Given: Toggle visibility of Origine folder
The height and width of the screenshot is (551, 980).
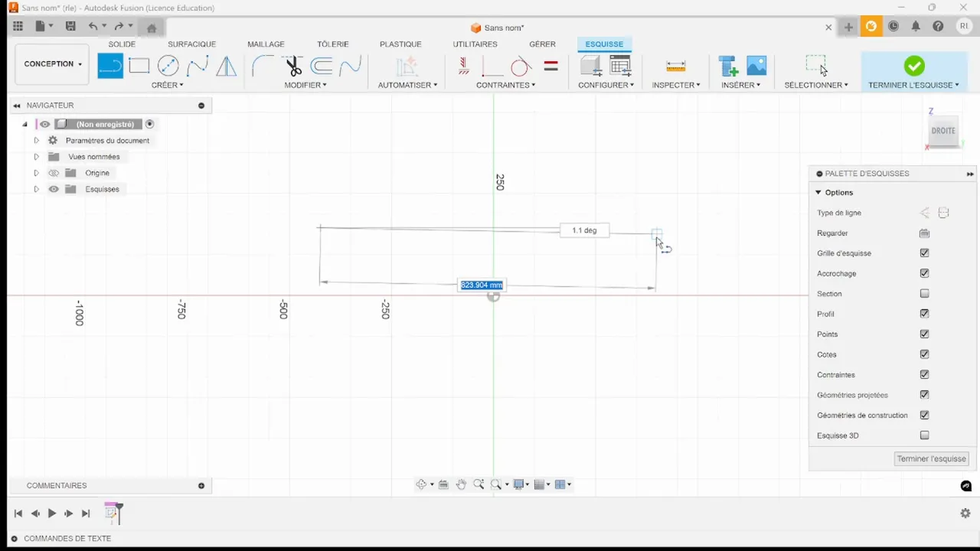Looking at the screenshot, I should (x=54, y=173).
